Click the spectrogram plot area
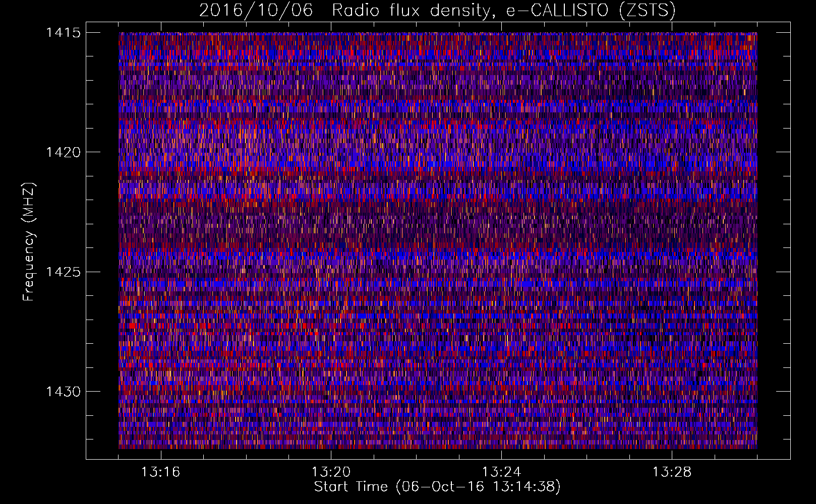 point(438,240)
